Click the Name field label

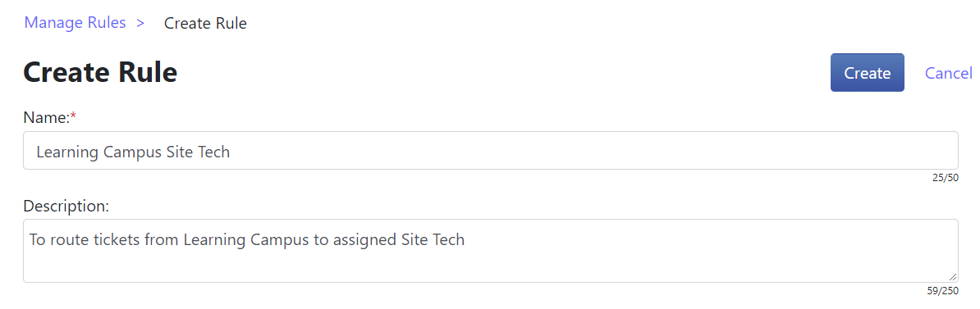(x=46, y=117)
